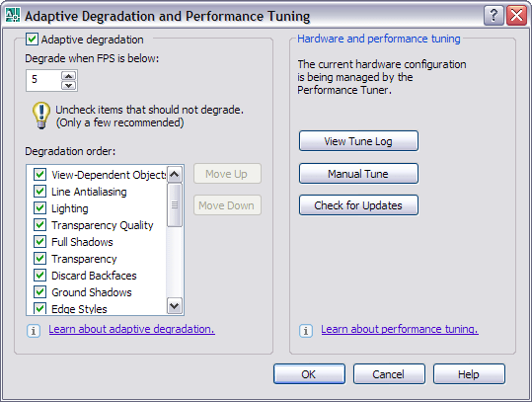
Task: Click info icon beside performance tuning link
Action: [x=306, y=330]
